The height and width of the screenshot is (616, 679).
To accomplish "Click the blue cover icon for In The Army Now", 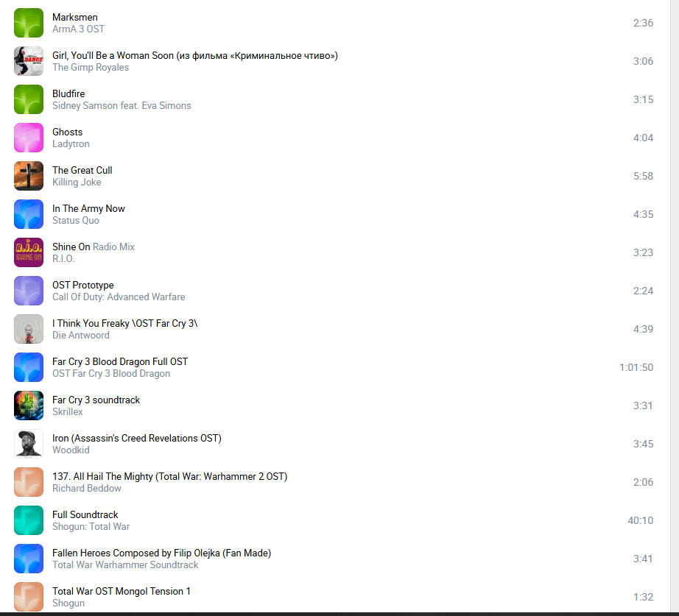I will pyautogui.click(x=29, y=214).
